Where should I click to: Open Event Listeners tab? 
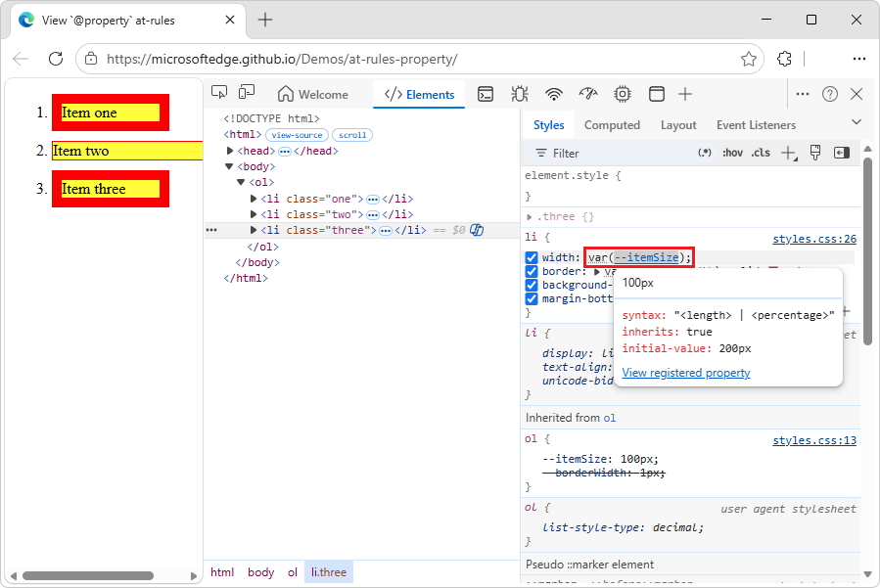[x=756, y=125]
